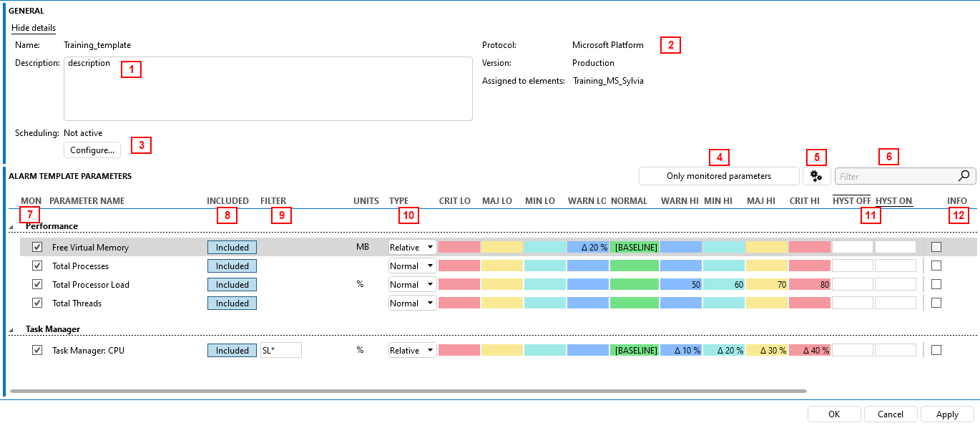Open the type dropdown for Task Manager: CPU

(428, 350)
